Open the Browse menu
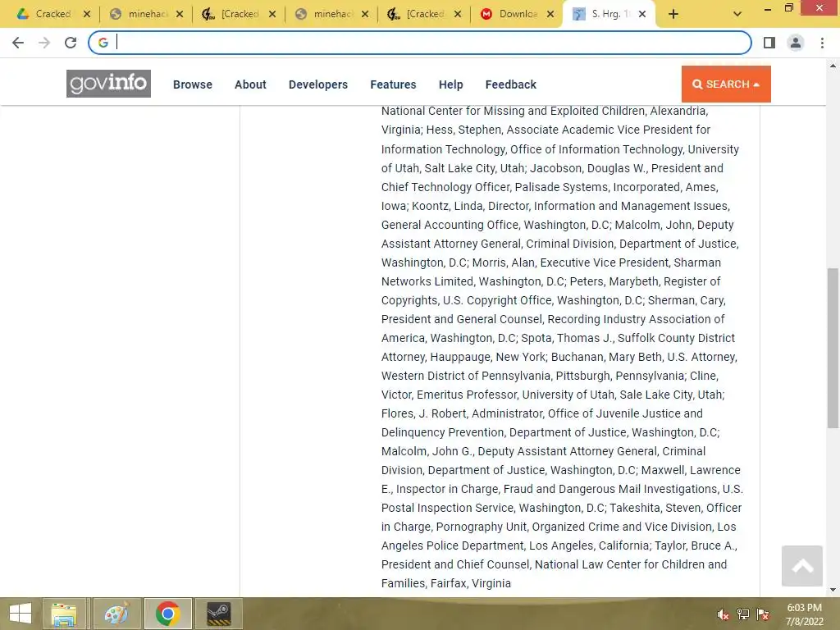The height and width of the screenshot is (630, 840). (x=192, y=84)
